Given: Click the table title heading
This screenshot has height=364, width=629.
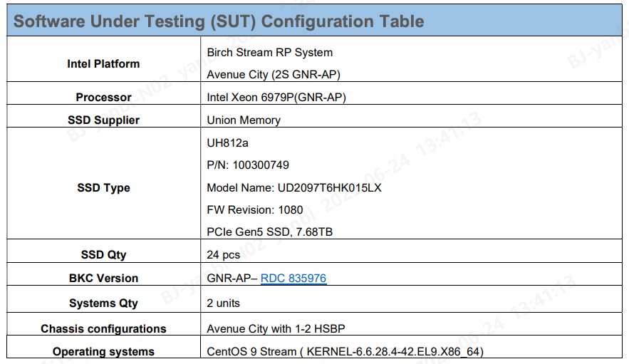Looking at the screenshot, I should pos(219,21).
